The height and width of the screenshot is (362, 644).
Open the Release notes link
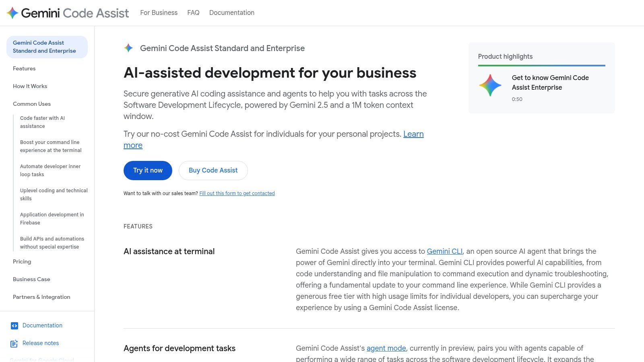41,343
